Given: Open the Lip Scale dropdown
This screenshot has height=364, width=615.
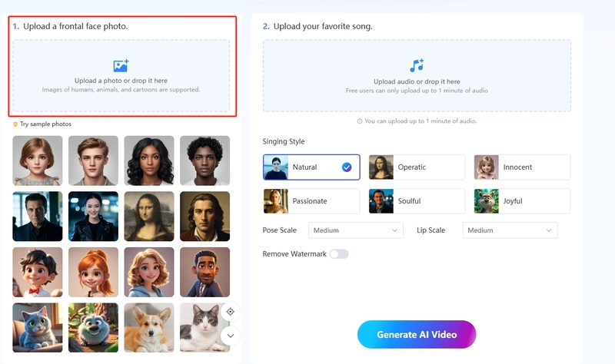Looking at the screenshot, I should pos(510,230).
